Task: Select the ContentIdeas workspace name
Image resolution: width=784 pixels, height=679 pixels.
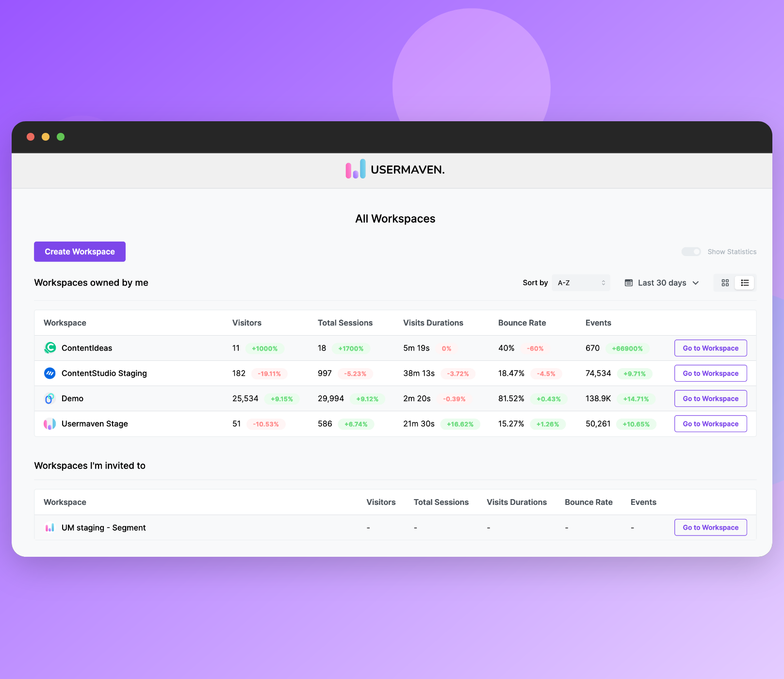Action: point(87,348)
